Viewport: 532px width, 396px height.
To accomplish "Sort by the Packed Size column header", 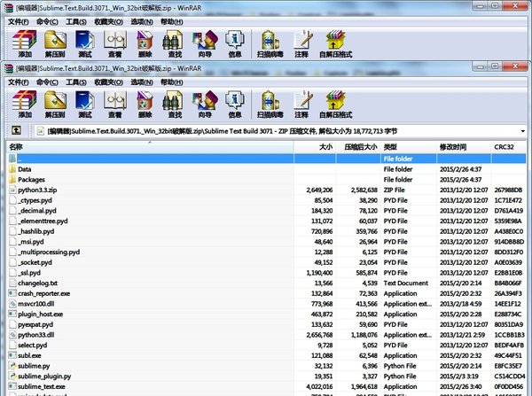I will click(x=358, y=147).
